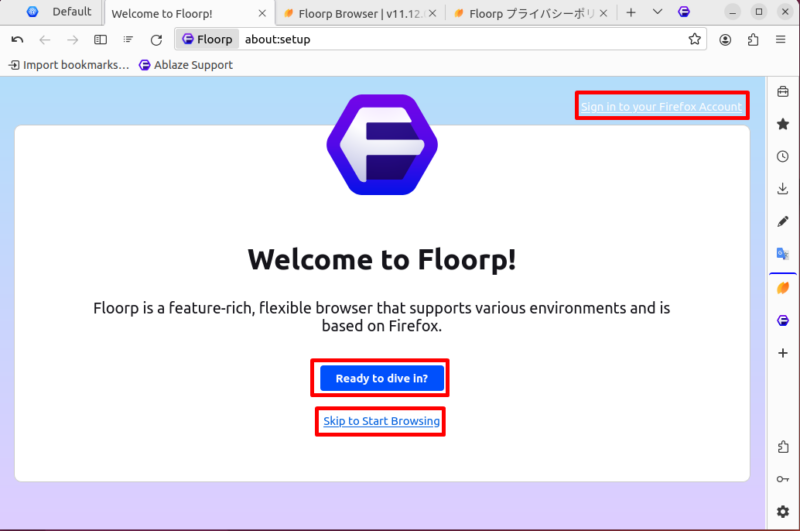Open the account profile icon
800x531 pixels.
click(x=725, y=39)
